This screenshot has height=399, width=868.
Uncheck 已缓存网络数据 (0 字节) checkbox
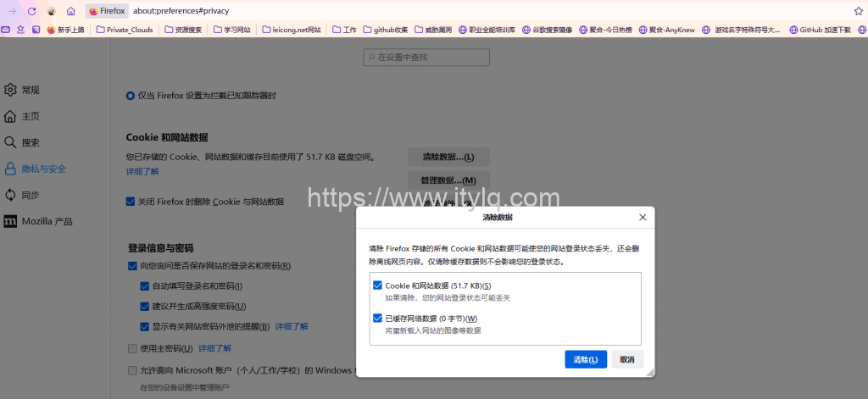[x=377, y=319]
